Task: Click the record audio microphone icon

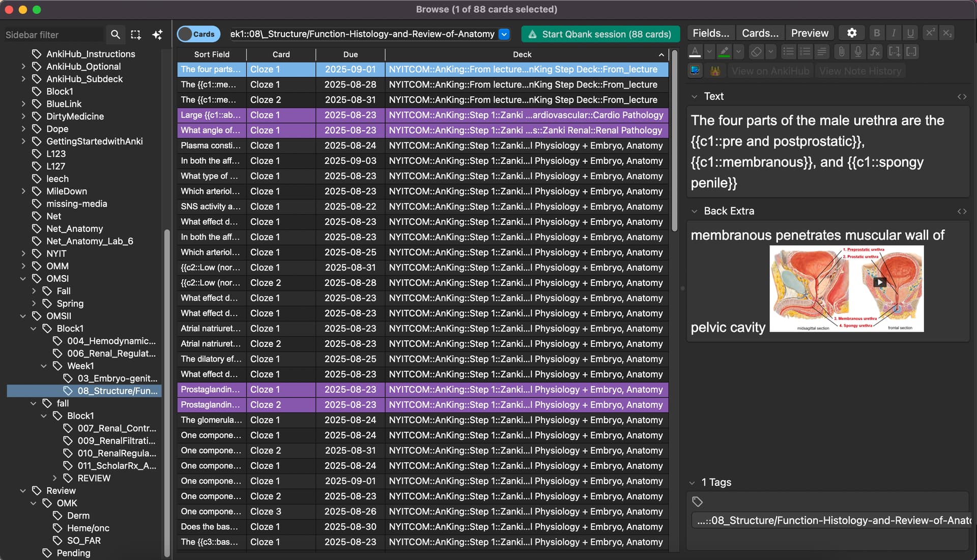Action: coord(858,51)
